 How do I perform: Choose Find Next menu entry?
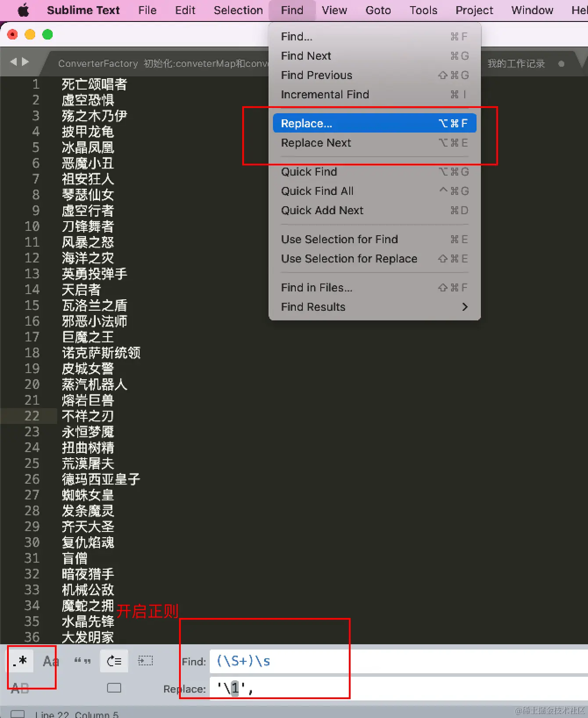point(374,56)
